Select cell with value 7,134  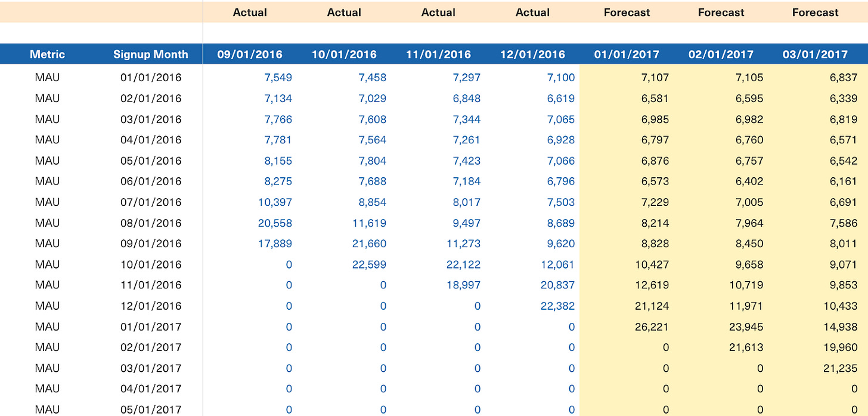278,98
